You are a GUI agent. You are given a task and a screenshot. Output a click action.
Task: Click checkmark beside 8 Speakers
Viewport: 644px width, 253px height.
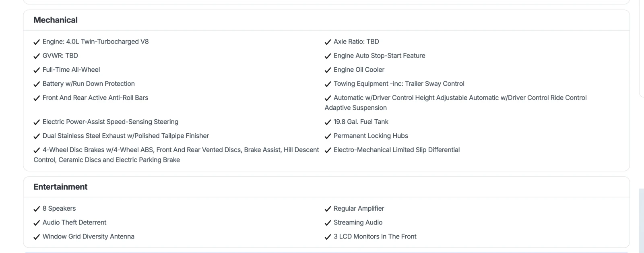pos(37,209)
